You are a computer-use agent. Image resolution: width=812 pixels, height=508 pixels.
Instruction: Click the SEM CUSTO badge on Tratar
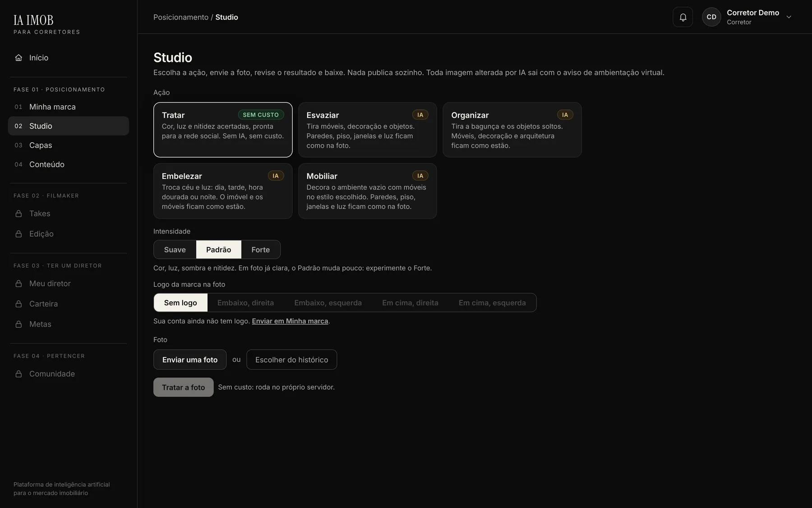click(261, 115)
